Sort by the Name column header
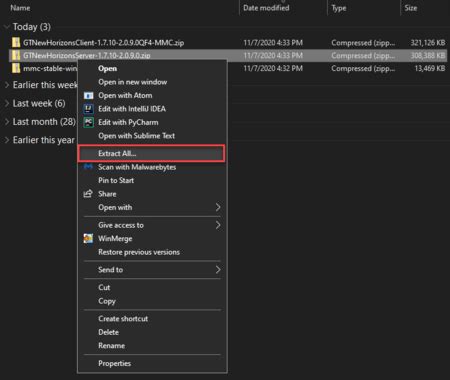The height and width of the screenshot is (380, 450). coord(20,8)
